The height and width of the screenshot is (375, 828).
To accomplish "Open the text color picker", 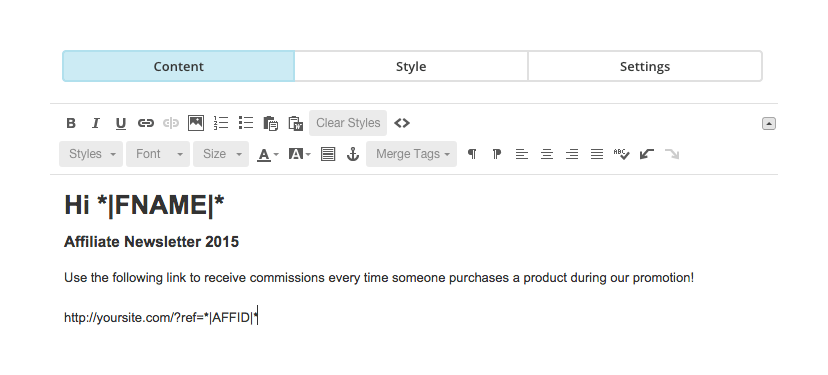I will tap(268, 154).
